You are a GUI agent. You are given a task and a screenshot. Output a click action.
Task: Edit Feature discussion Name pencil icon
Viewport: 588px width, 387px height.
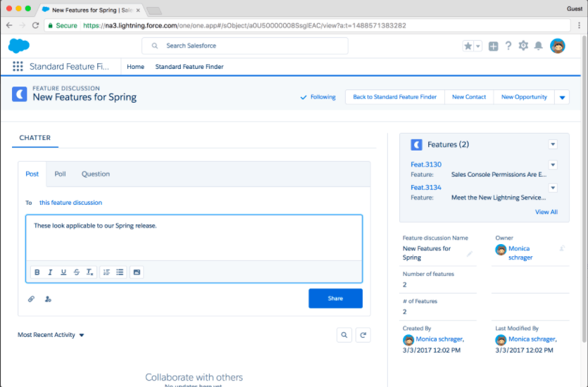(x=470, y=253)
